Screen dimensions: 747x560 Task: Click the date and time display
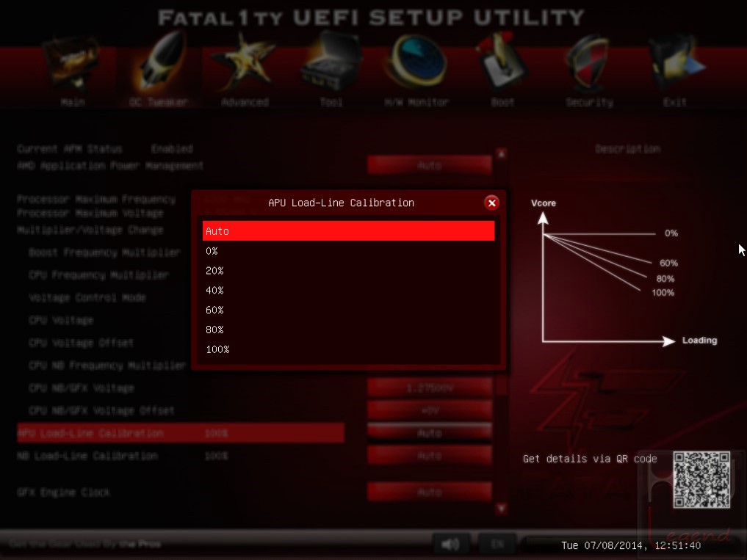pos(631,545)
